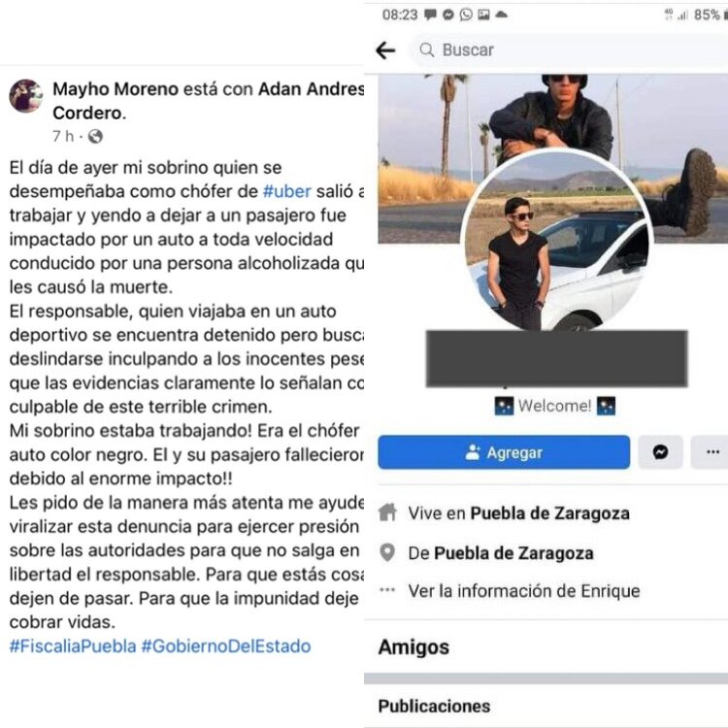Click the globe public-visibility icon

(x=95, y=137)
